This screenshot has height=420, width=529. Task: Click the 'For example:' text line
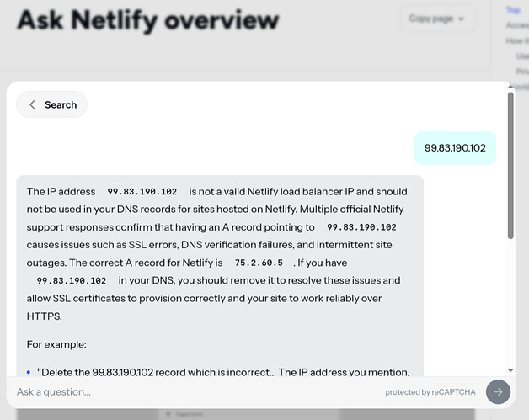click(56, 344)
